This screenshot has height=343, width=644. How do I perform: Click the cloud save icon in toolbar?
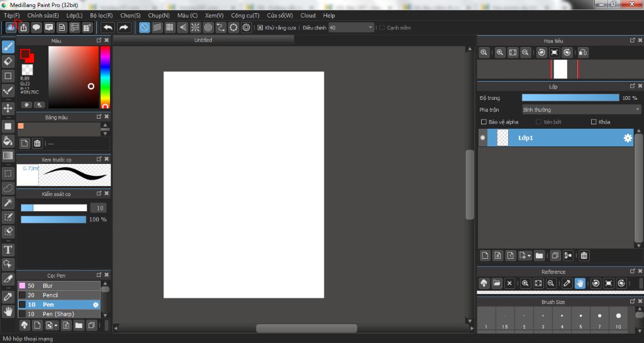pos(11,28)
